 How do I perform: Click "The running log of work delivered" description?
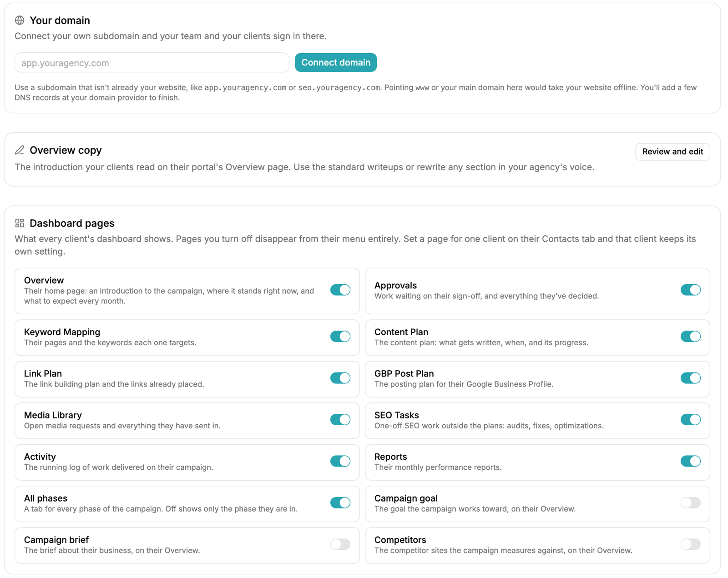118,467
